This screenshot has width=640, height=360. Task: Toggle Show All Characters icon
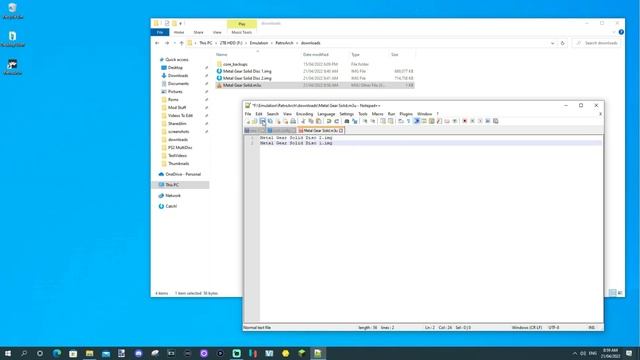409,121
